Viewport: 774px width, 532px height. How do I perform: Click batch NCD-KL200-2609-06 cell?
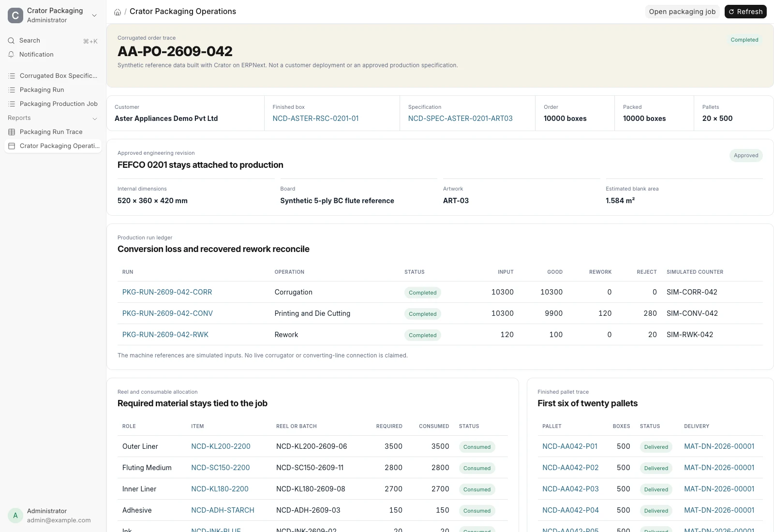tap(312, 446)
